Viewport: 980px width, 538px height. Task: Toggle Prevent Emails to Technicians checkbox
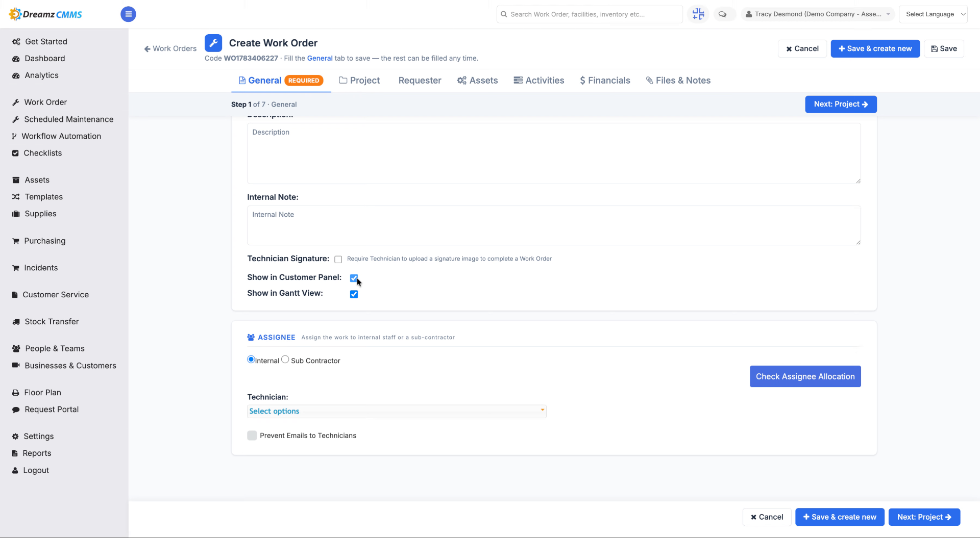coord(252,435)
